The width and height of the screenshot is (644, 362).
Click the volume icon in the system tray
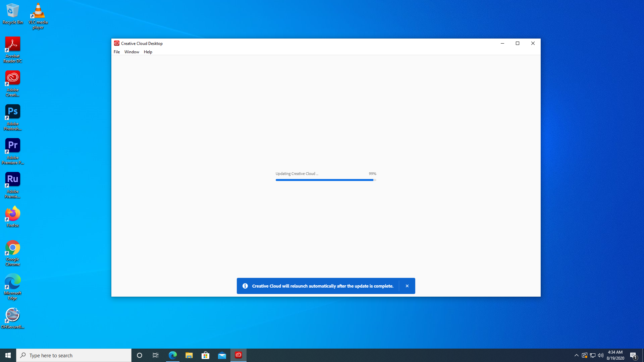(601, 355)
